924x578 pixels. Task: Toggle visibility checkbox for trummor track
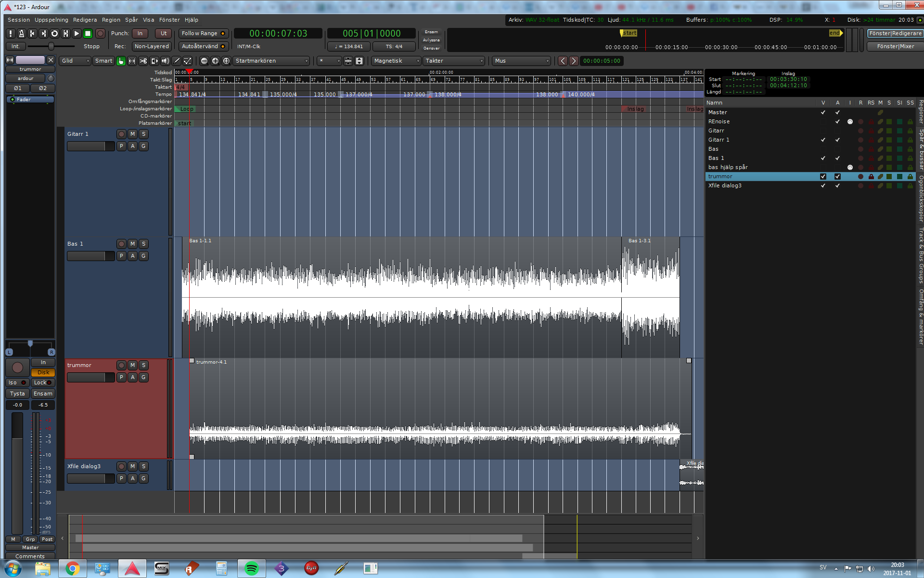tap(823, 176)
